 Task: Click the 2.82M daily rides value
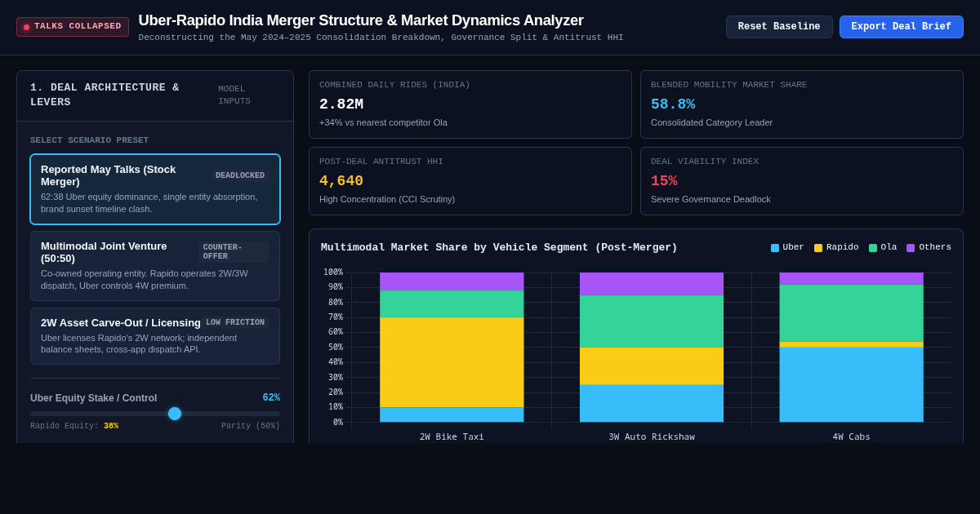pos(341,104)
